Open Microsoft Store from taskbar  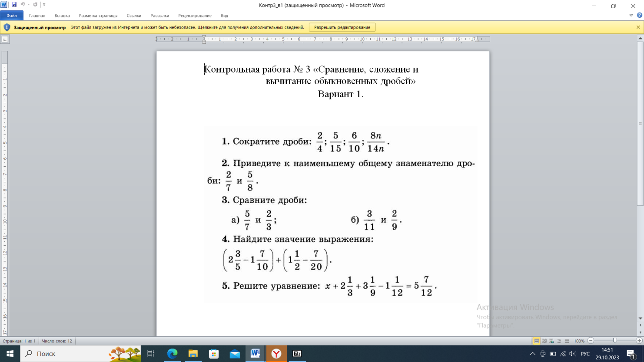(x=214, y=354)
